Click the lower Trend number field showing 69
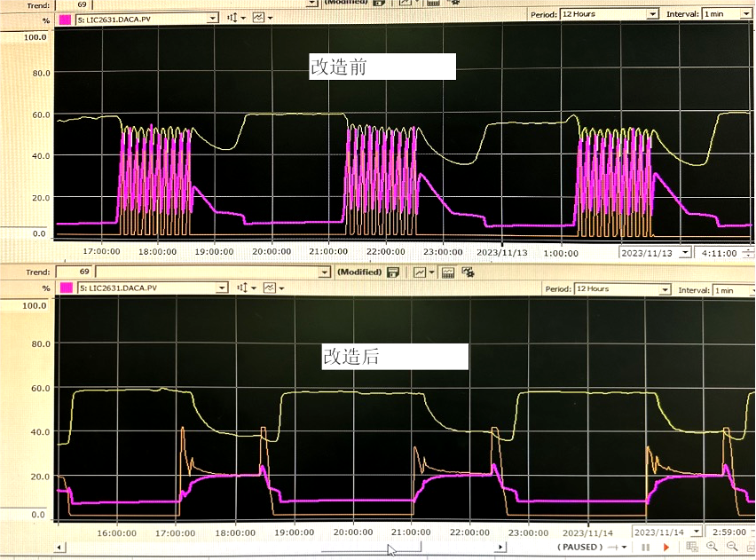756x560 pixels. (74, 272)
